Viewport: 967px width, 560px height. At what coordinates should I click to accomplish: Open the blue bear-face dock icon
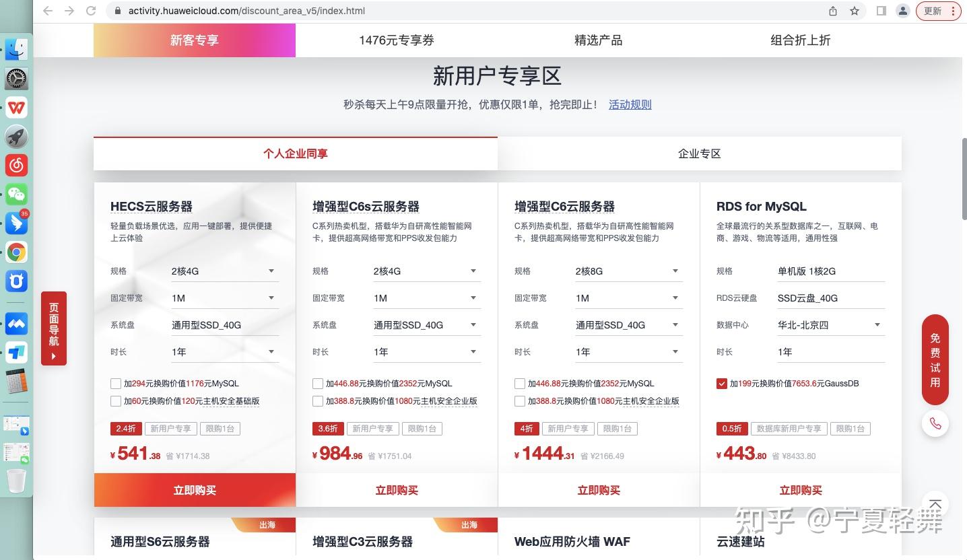click(16, 281)
